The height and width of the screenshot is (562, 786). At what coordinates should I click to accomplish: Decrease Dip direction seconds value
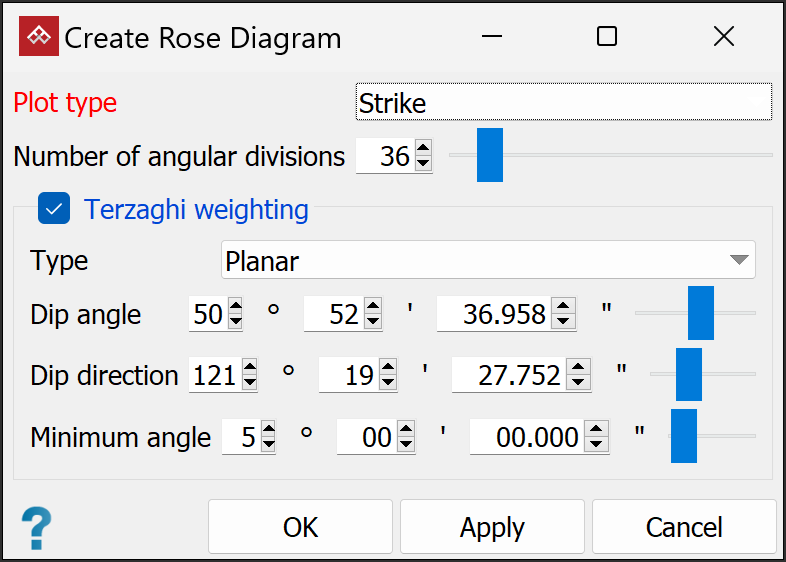click(x=579, y=383)
